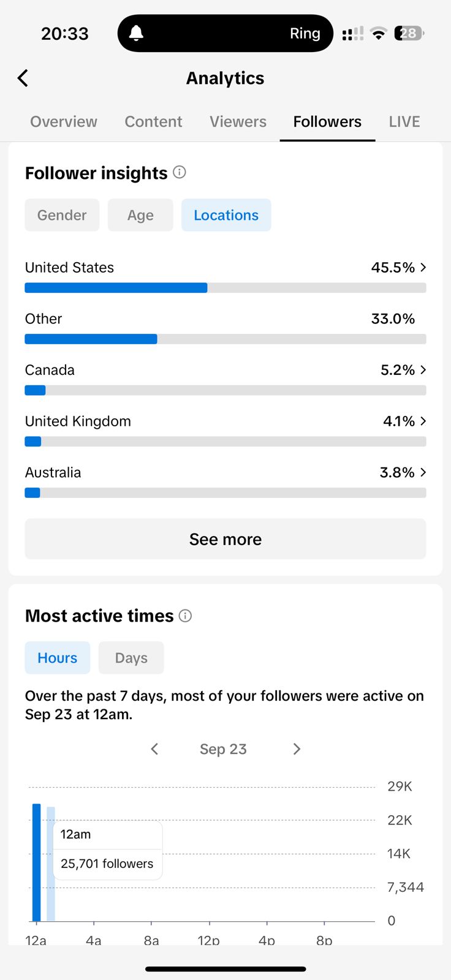Image resolution: width=451 pixels, height=980 pixels.
Task: Tap the battery status icon
Action: (x=409, y=33)
